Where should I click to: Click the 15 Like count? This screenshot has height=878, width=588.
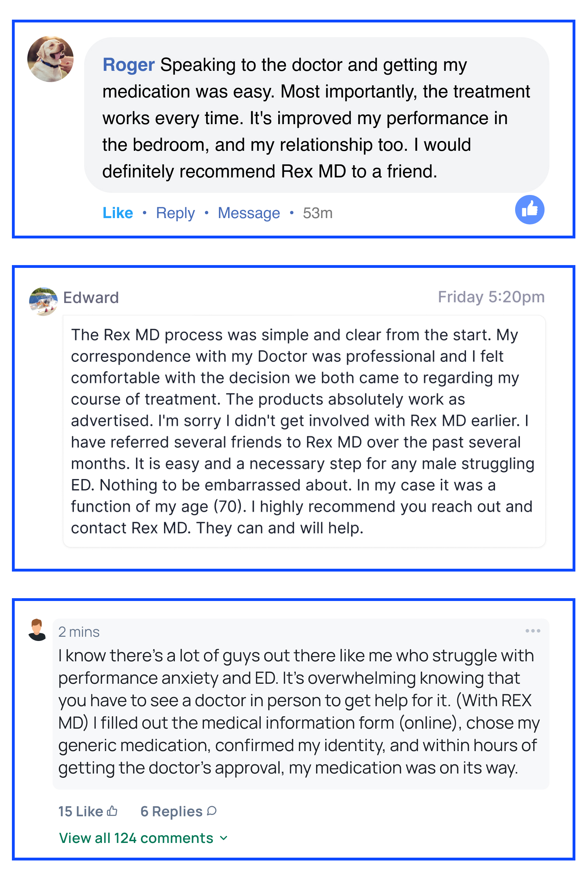(81, 811)
